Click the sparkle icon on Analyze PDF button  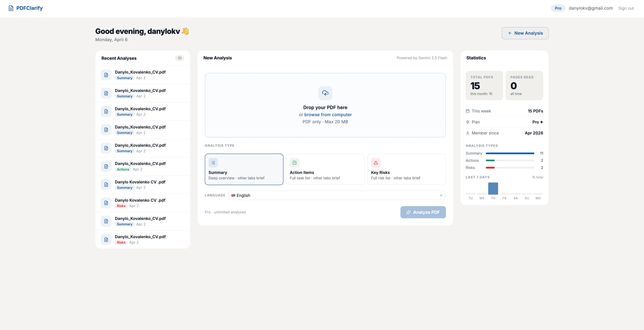(x=408, y=212)
